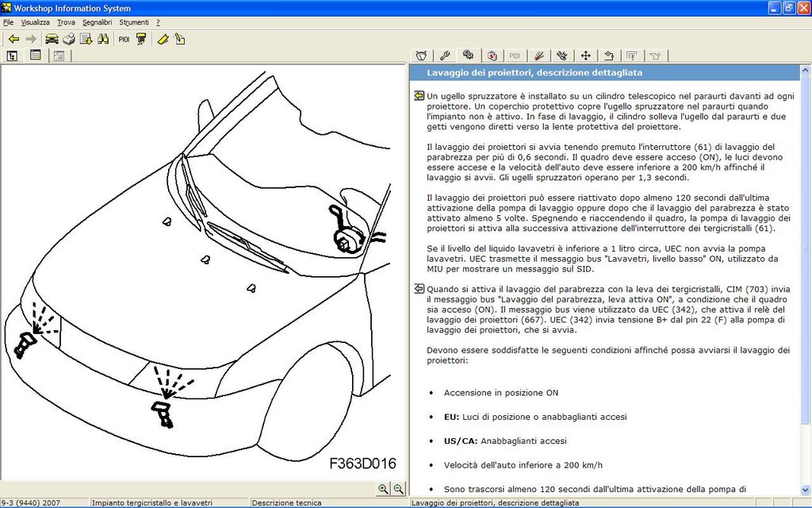Screen dimensions: 812x508
Task: Print the document with the printer icon
Action: (69, 39)
